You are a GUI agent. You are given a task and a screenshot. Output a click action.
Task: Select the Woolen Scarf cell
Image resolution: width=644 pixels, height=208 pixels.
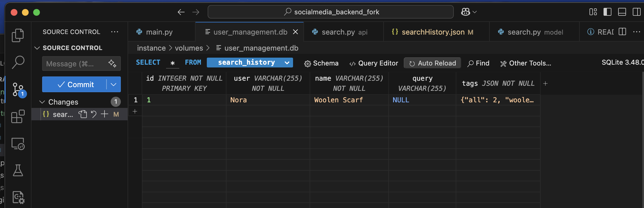pos(349,100)
